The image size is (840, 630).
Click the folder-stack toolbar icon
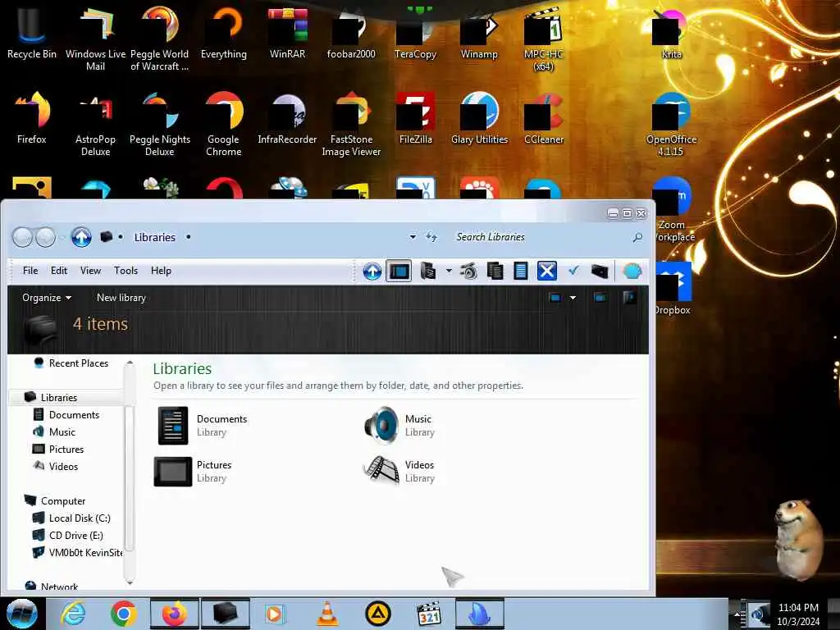point(427,271)
